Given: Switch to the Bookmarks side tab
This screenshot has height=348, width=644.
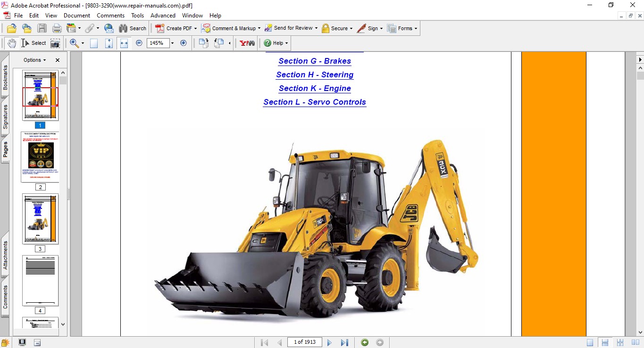Looking at the screenshot, I should click(x=5, y=77).
